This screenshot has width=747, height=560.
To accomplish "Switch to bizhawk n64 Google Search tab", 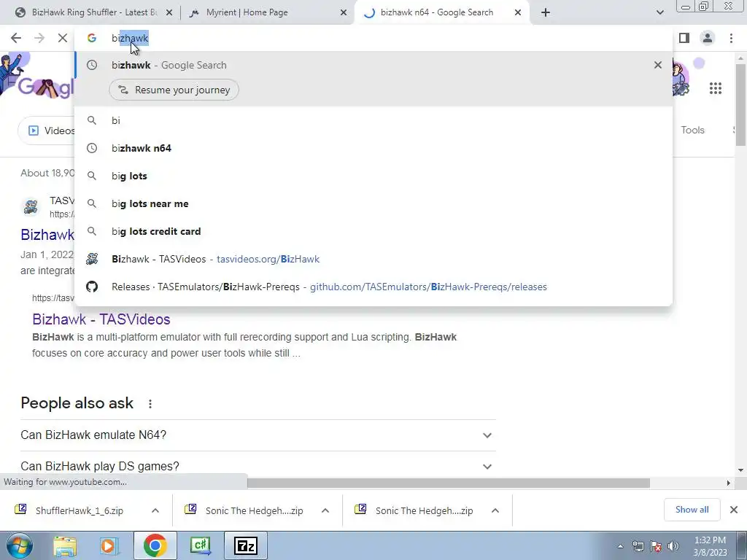I will [442, 12].
